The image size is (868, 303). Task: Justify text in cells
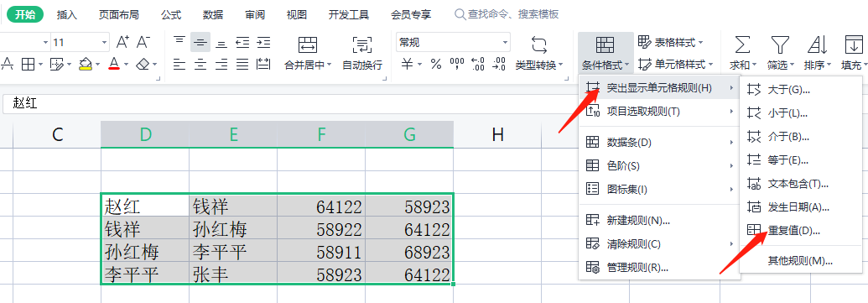(242, 65)
